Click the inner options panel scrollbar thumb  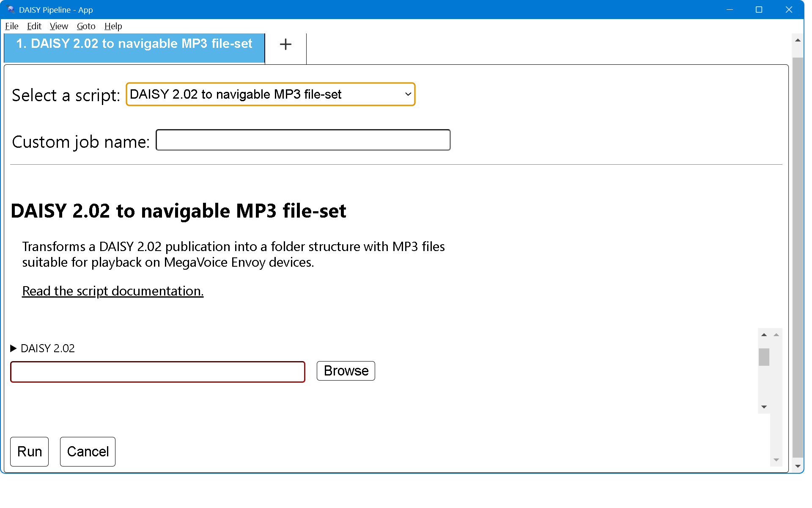tap(764, 357)
